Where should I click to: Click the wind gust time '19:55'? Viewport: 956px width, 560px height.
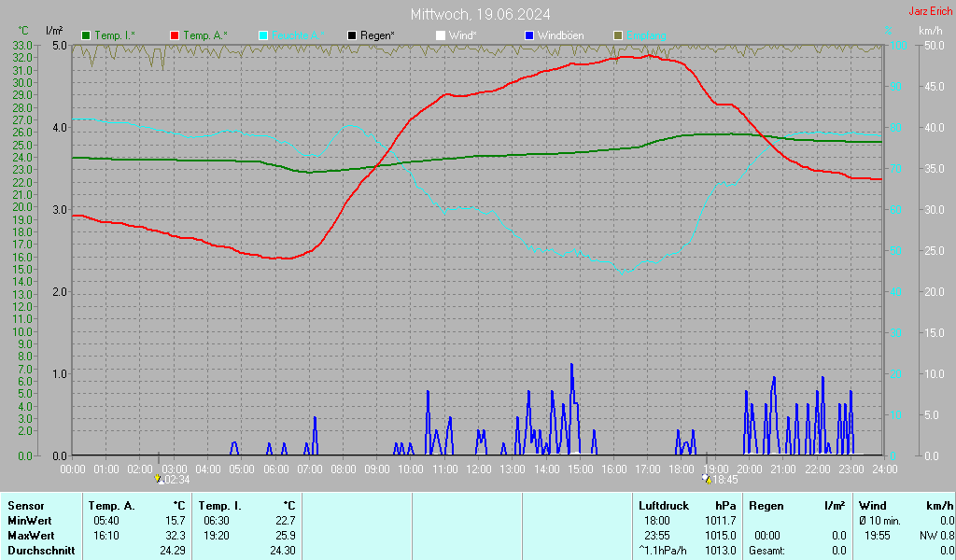pos(878,536)
